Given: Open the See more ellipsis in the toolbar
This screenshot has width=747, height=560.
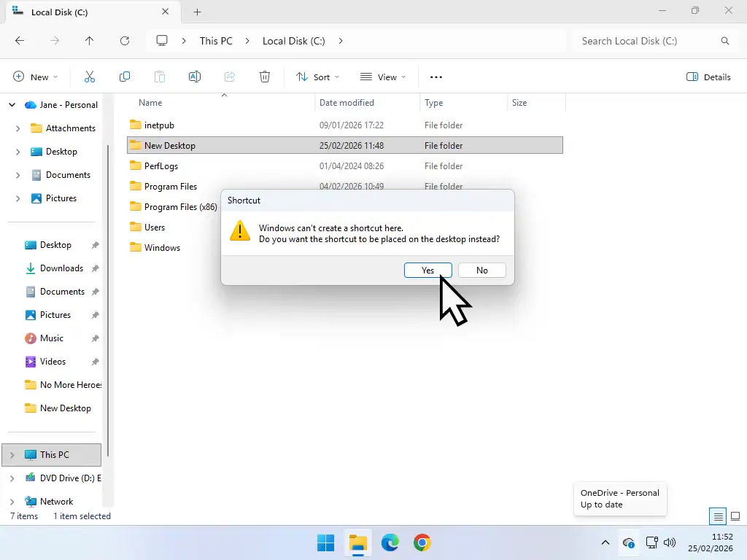Looking at the screenshot, I should [436, 77].
